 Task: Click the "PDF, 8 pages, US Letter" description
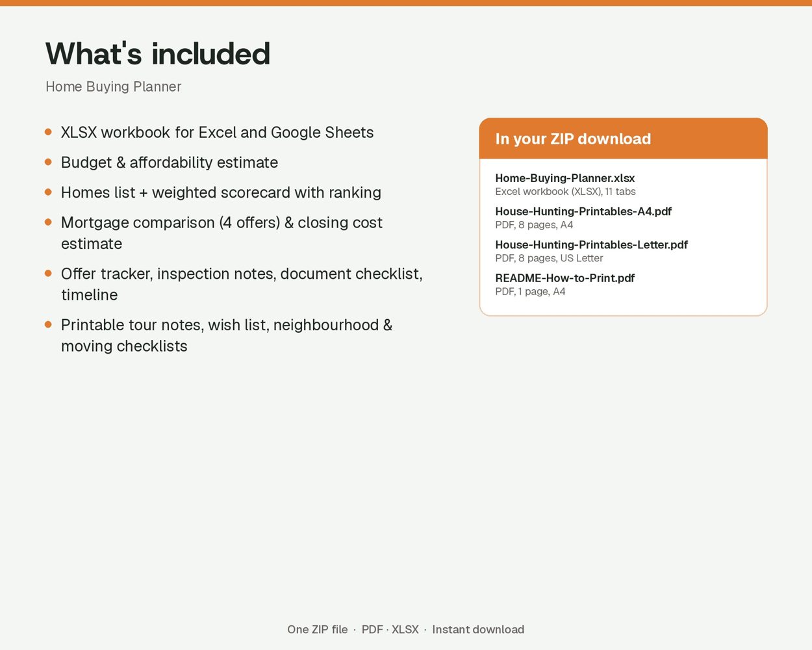(549, 258)
